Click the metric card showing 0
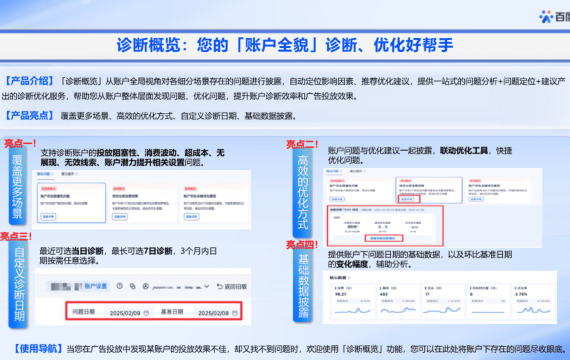 (488, 301)
